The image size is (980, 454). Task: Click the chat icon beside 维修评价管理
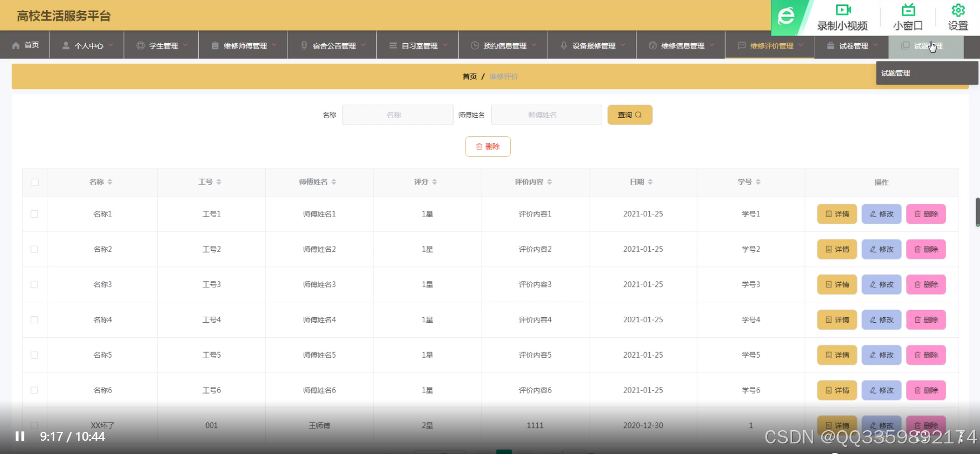[741, 45]
